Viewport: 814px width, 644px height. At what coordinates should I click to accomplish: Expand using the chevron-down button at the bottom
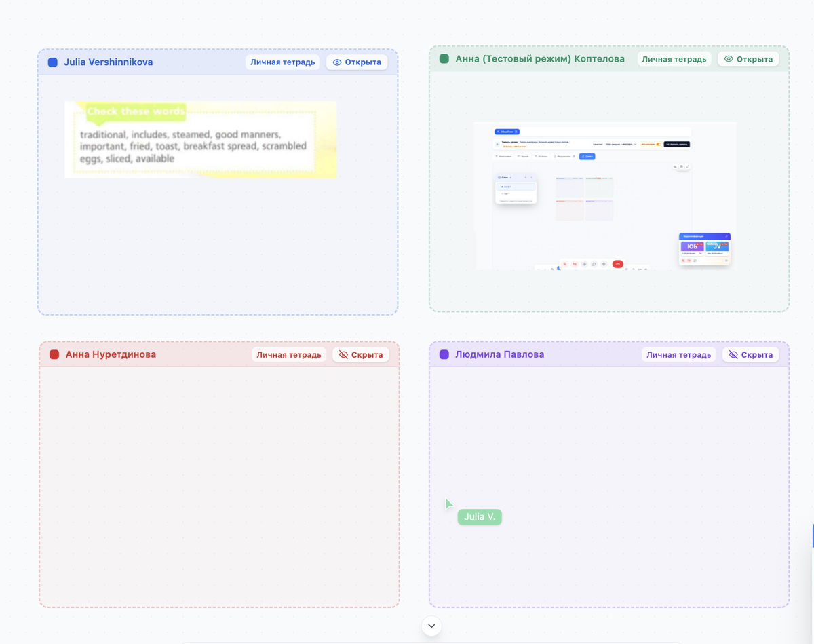pos(431,626)
